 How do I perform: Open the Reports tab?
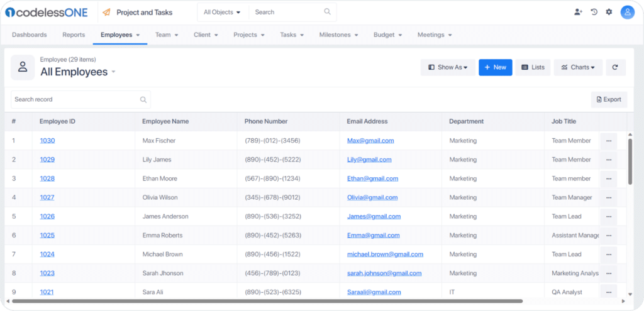click(74, 35)
